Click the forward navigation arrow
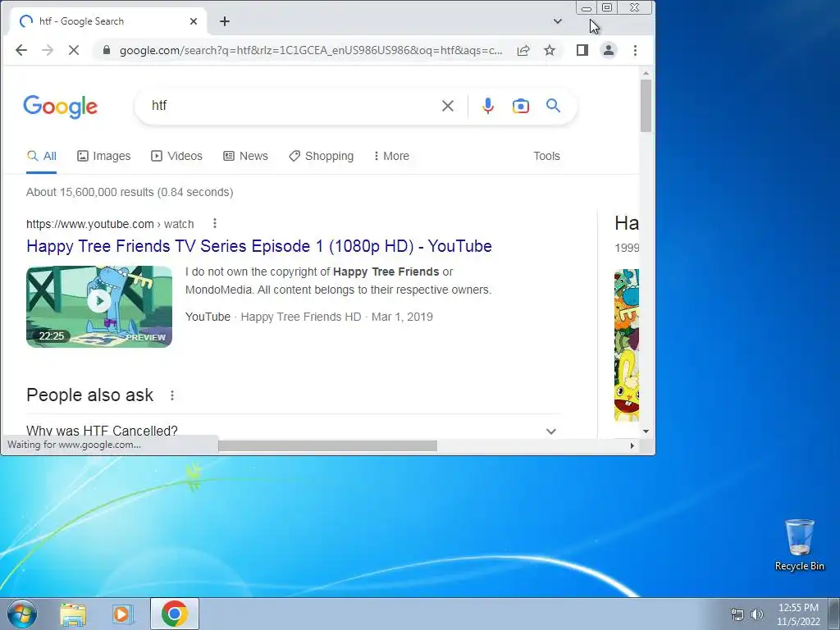 [x=48, y=50]
